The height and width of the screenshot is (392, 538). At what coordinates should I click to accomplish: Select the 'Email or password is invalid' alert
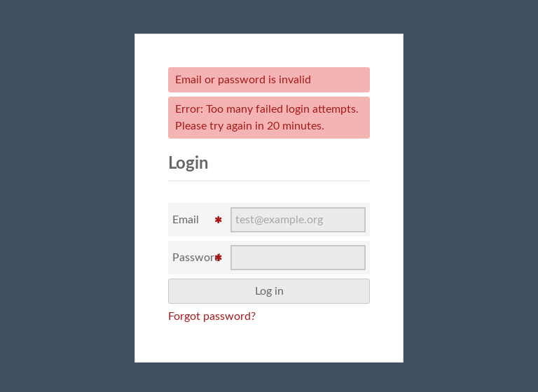tap(269, 80)
